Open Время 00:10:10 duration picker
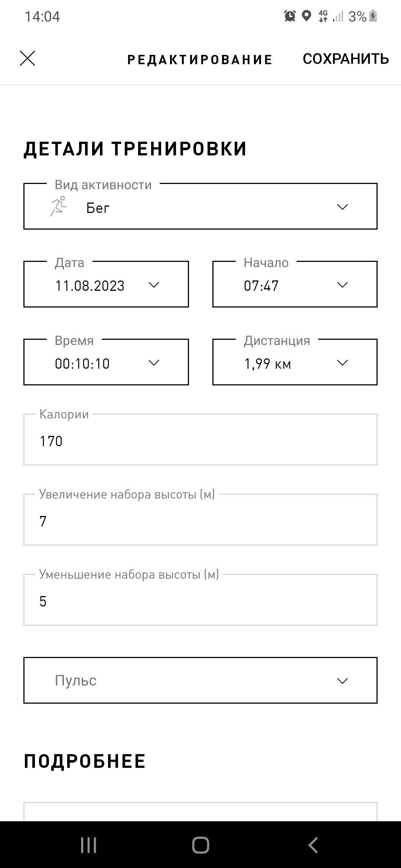 point(106,362)
